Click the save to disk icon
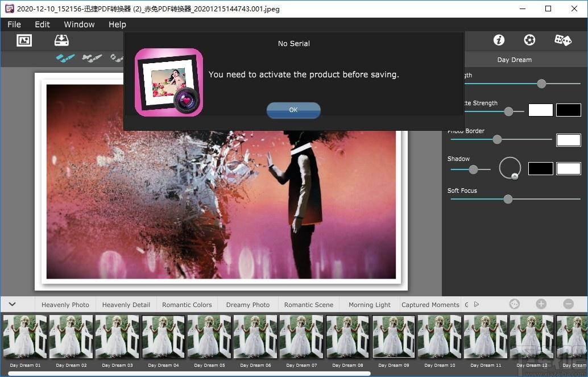 (x=61, y=40)
